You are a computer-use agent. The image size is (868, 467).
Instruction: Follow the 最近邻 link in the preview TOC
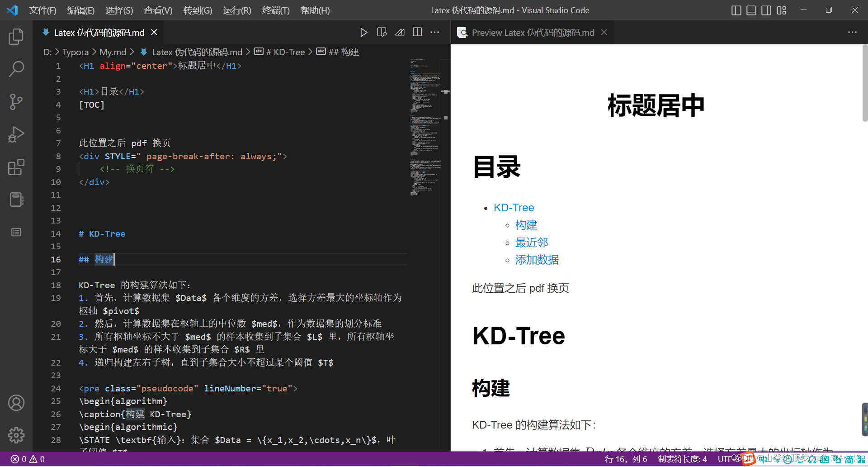click(x=532, y=243)
